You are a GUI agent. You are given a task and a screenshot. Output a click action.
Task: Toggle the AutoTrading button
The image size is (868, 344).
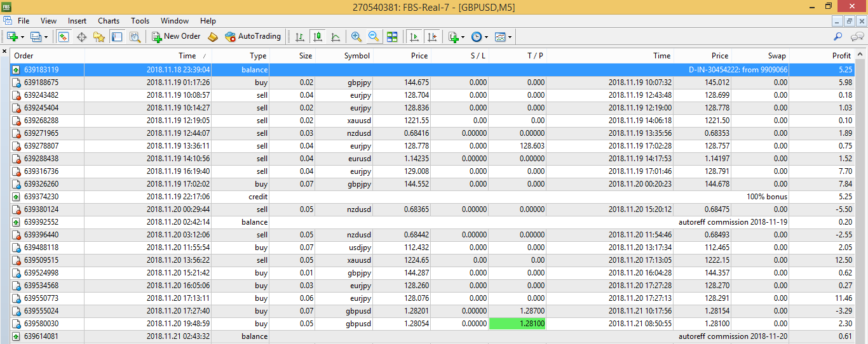click(252, 37)
